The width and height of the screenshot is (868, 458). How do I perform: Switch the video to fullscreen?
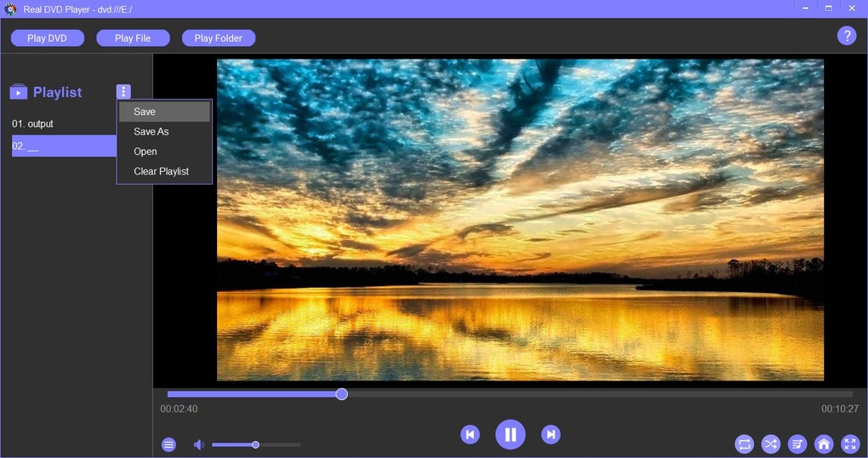(x=850, y=444)
